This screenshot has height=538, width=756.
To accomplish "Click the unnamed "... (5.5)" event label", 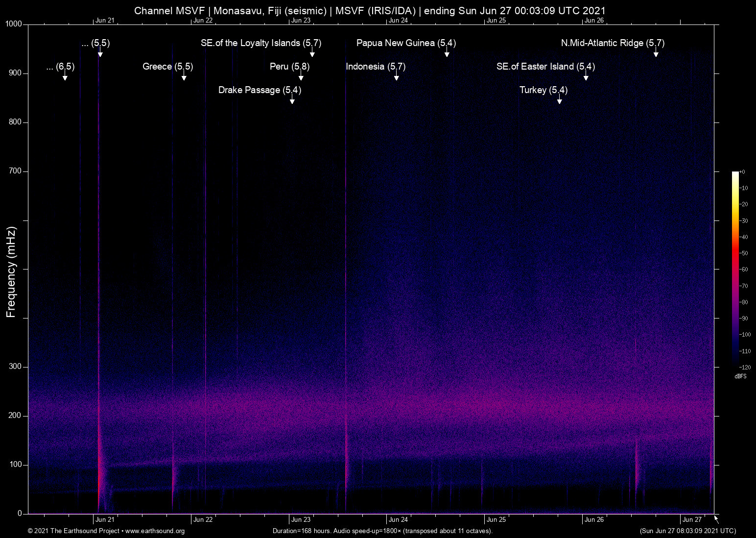I will 95,43.
